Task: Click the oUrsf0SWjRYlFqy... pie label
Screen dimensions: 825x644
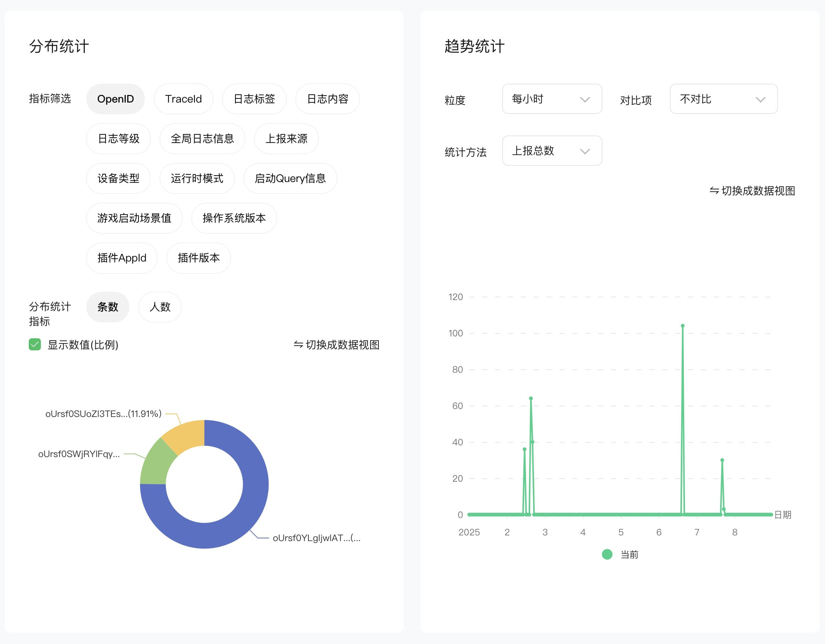Action: (79, 454)
